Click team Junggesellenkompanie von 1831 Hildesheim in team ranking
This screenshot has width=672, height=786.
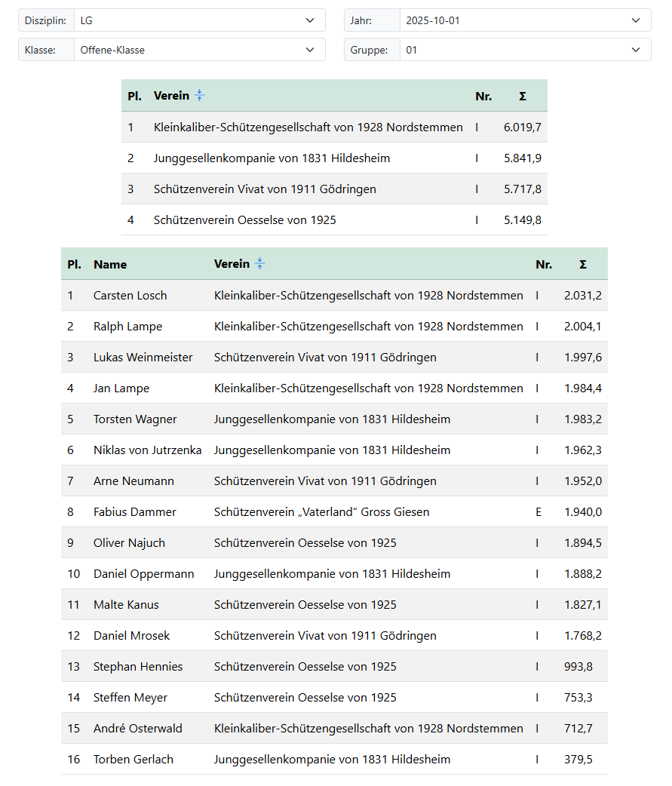coord(272,158)
